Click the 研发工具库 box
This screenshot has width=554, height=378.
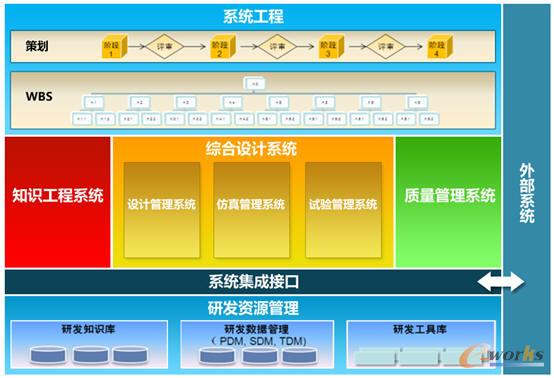click(x=421, y=344)
